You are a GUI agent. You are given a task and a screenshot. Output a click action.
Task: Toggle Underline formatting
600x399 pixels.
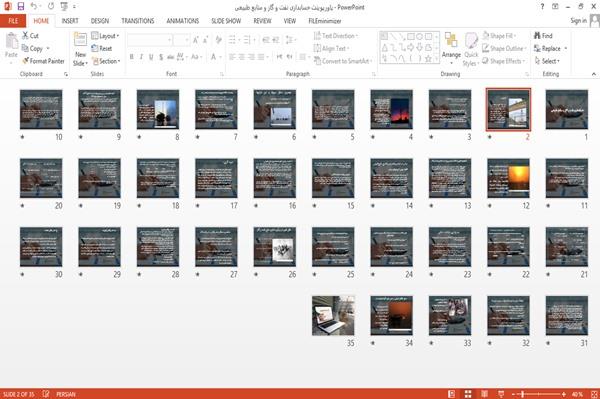coord(151,57)
